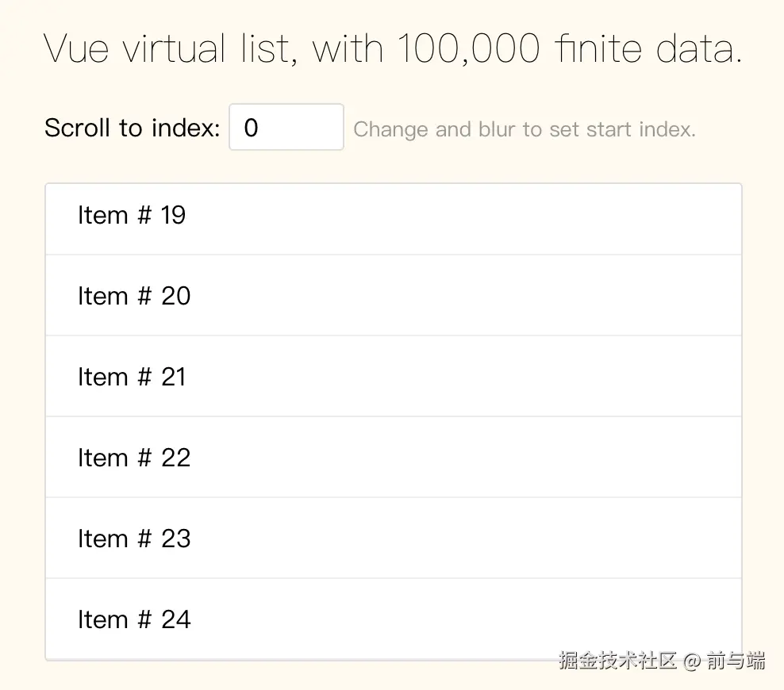Click "100,000" in the page title
Viewport: 784px width, 690px height.
468,49
